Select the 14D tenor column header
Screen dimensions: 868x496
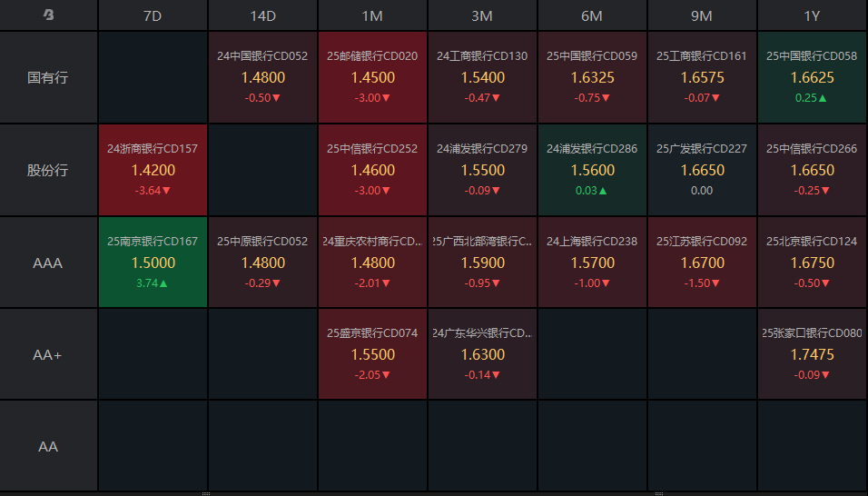click(263, 15)
